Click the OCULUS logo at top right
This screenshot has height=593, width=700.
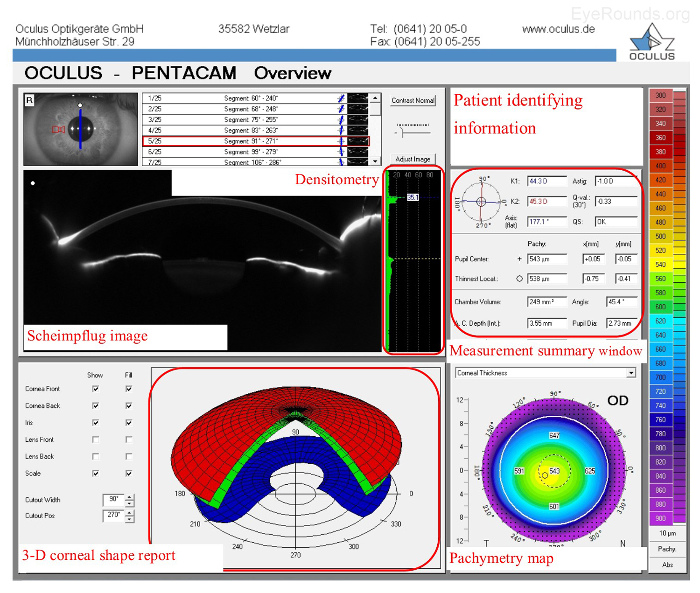pyautogui.click(x=652, y=43)
